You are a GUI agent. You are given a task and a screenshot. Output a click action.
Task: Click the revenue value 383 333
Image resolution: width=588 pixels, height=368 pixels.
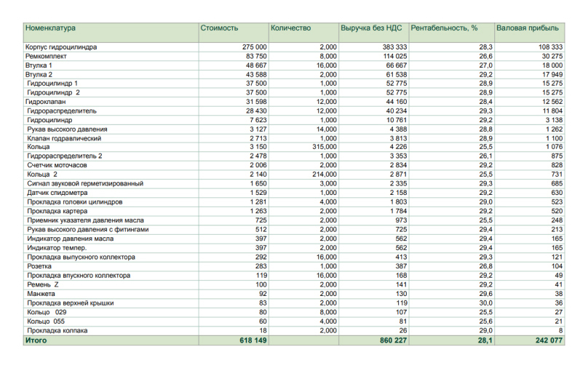395,47
